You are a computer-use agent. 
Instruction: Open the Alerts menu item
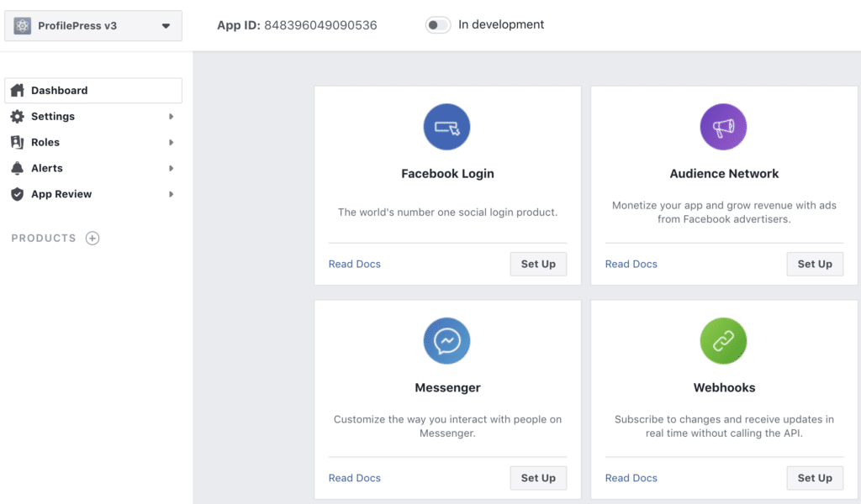(x=93, y=168)
